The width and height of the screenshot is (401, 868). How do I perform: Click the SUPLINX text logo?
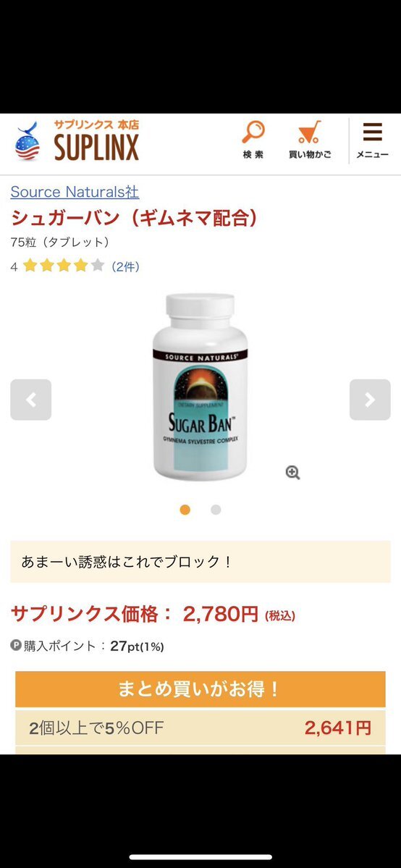[96, 147]
